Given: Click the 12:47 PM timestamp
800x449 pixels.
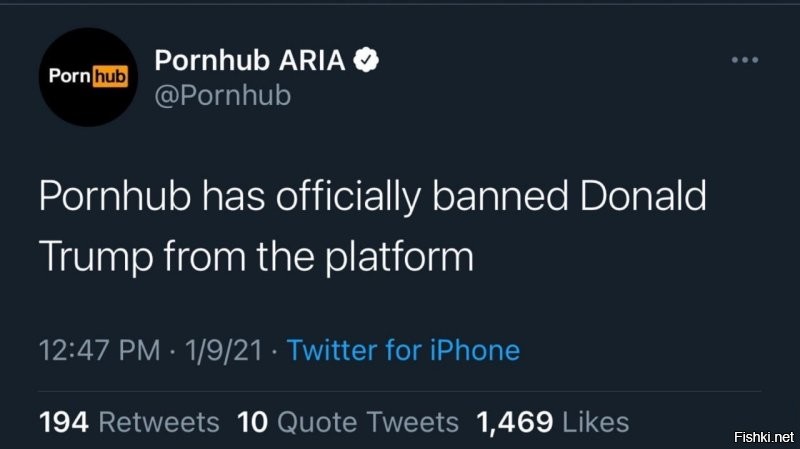Looking at the screenshot, I should click(99, 351).
